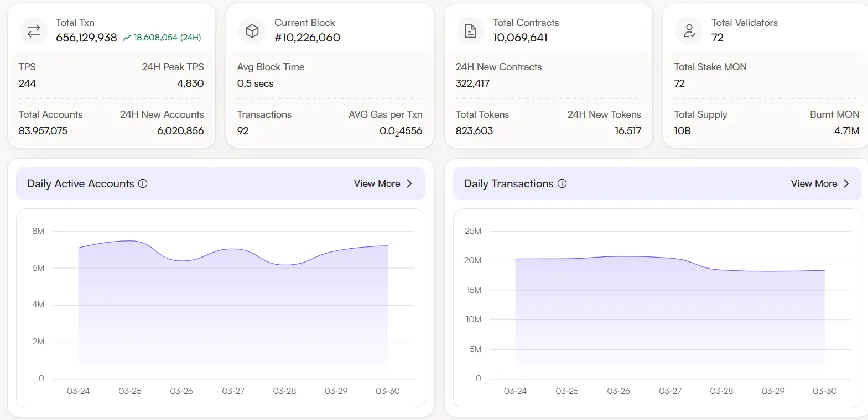Expand Daily Transactions chevron arrow
Screen dimensions: 868x420
tap(846, 183)
